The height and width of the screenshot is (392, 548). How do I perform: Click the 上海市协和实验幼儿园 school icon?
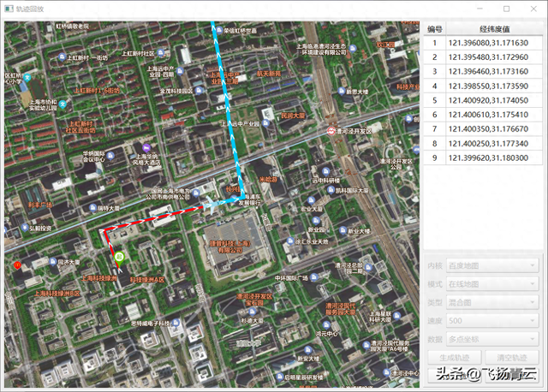point(63,104)
